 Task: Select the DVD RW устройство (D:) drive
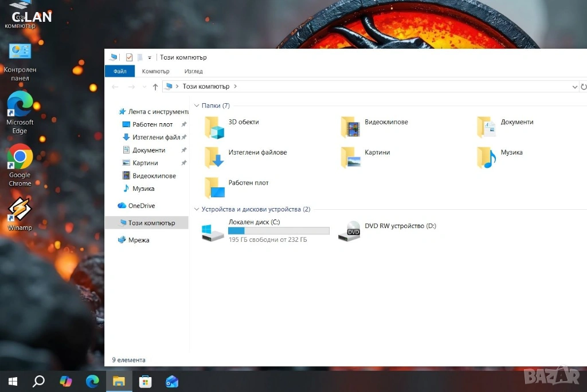click(x=349, y=231)
